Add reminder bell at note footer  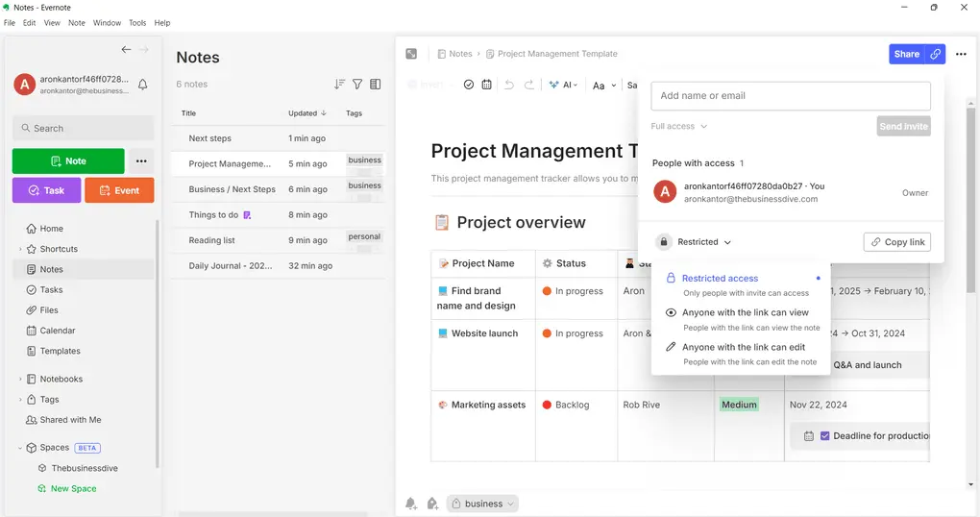click(410, 504)
